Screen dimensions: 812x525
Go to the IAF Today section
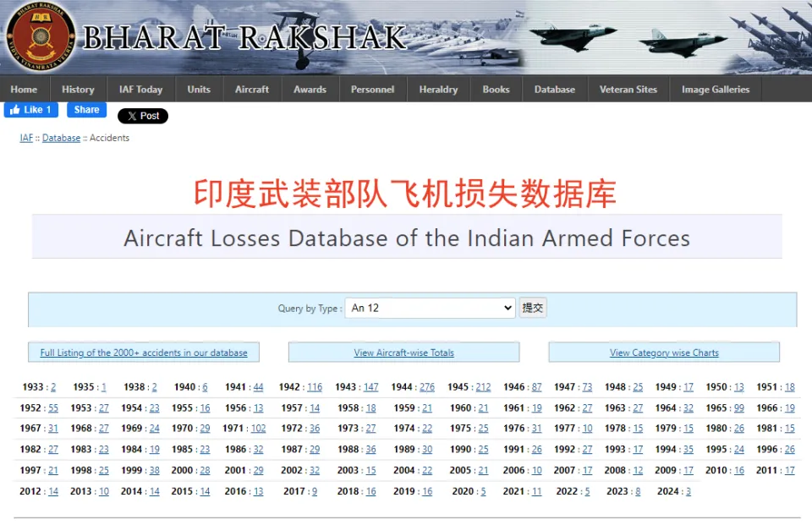tap(141, 89)
